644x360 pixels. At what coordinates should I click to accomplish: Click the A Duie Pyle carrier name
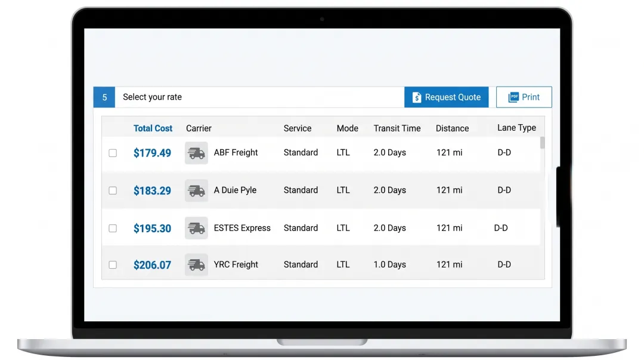tap(235, 190)
